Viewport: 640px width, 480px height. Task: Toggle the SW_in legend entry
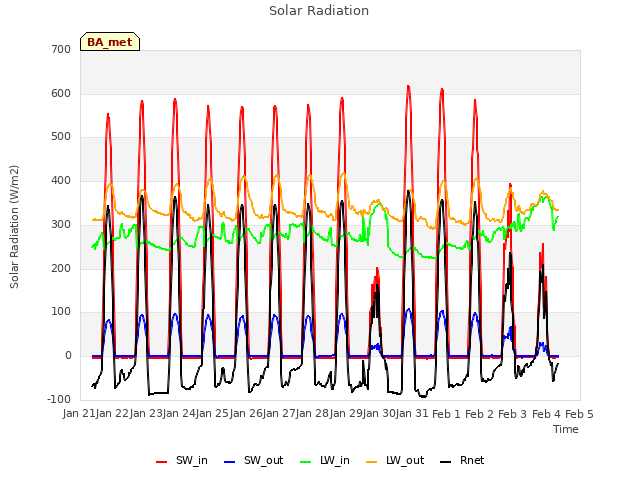(x=182, y=460)
